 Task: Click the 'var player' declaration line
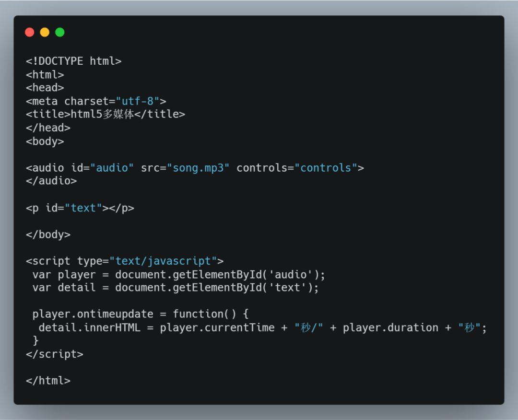coord(178,275)
